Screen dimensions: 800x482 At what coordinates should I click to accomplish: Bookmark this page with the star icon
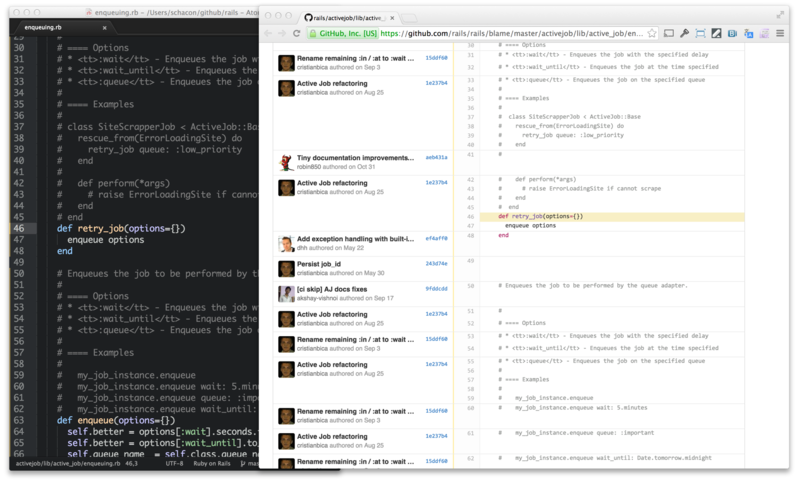tap(653, 33)
